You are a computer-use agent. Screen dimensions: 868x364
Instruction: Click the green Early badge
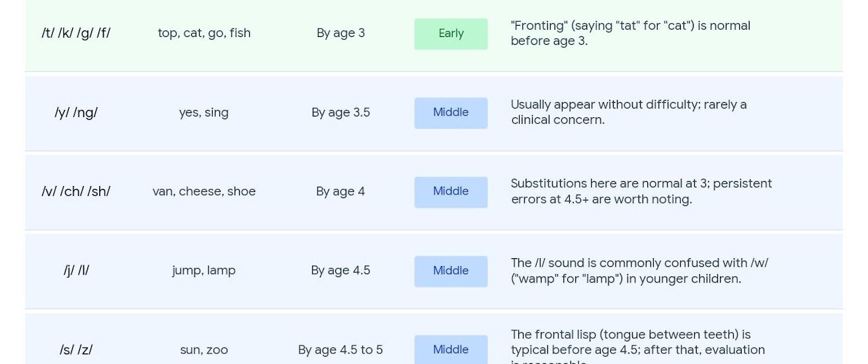pyautogui.click(x=451, y=34)
